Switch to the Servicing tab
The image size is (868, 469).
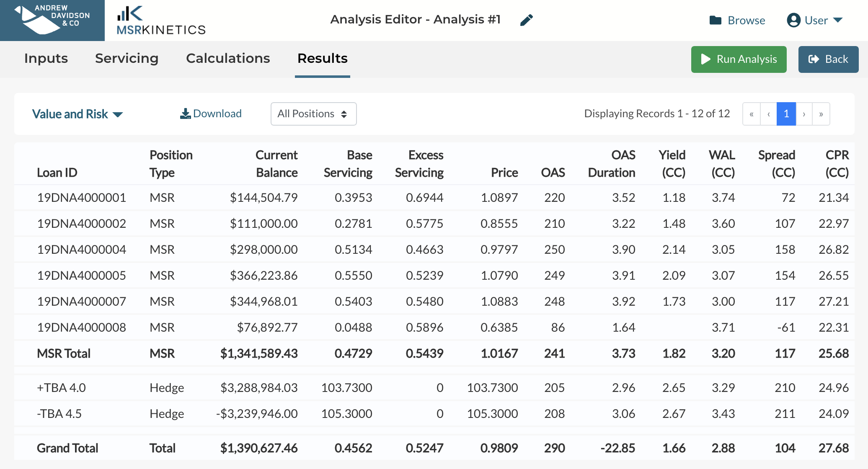point(127,58)
